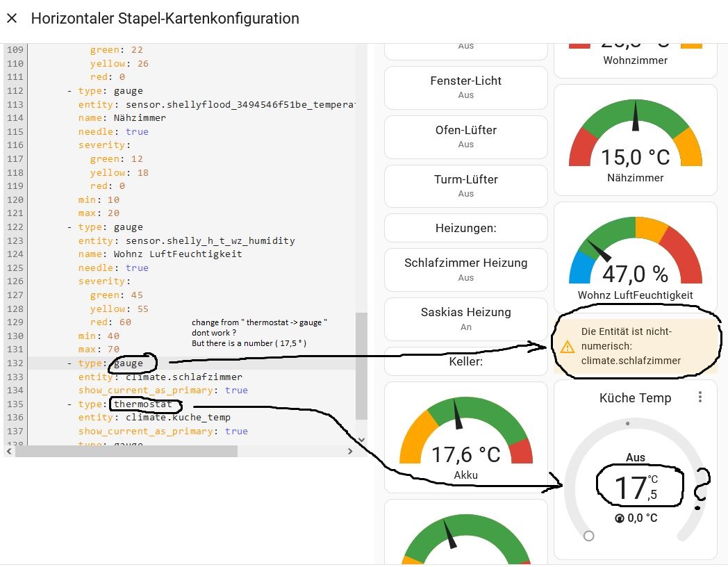
Task: Click 'red: 60' on line 129
Action: coord(110,322)
